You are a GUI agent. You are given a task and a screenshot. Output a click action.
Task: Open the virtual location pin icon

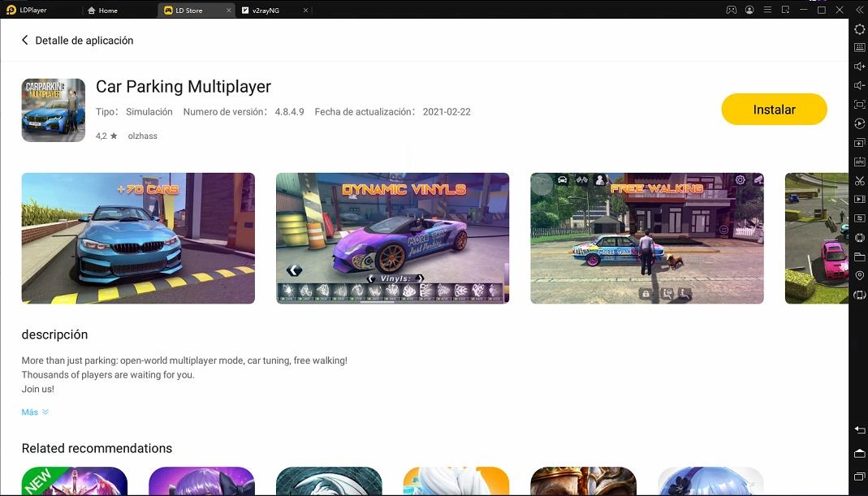click(860, 276)
